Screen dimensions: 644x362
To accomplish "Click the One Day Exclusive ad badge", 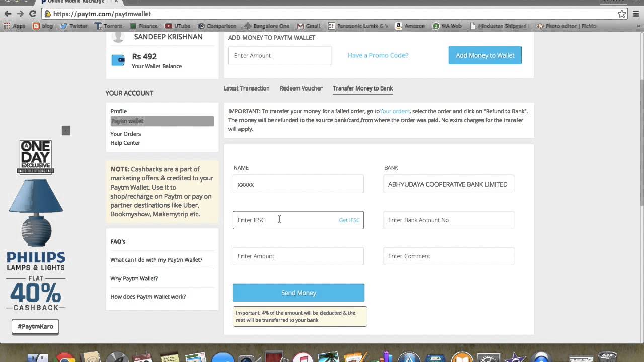I will point(36,157).
